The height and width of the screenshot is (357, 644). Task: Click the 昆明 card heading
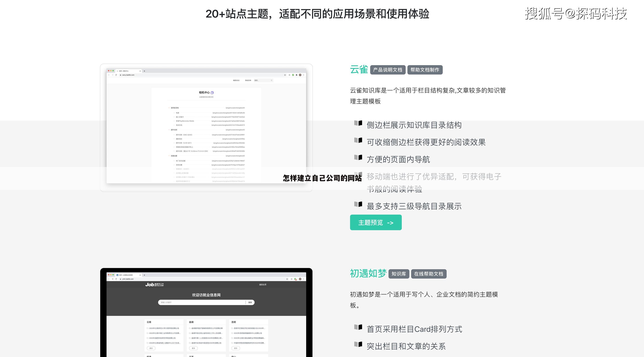click(x=234, y=322)
